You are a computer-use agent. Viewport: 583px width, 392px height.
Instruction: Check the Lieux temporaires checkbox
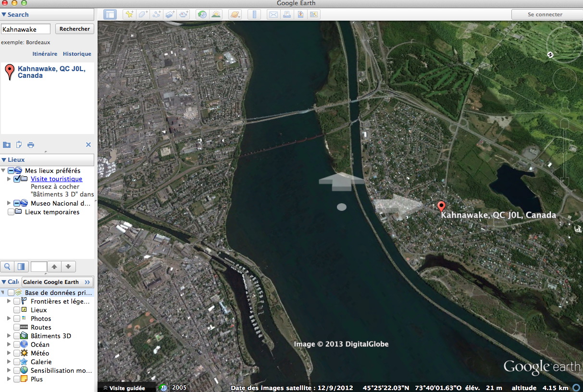click(x=11, y=212)
